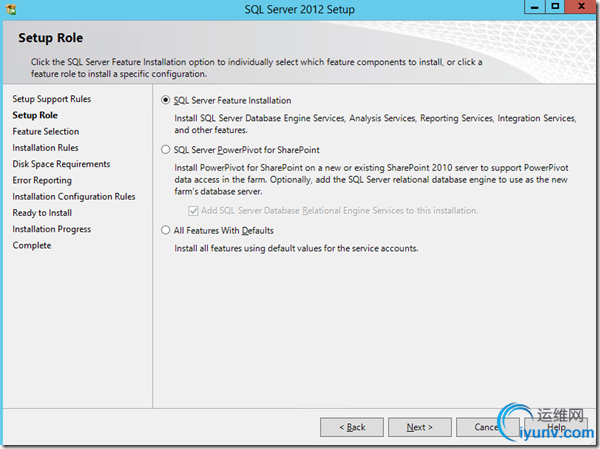The width and height of the screenshot is (600, 449).
Task: Select Installation Configuration Rules step
Action: (74, 197)
